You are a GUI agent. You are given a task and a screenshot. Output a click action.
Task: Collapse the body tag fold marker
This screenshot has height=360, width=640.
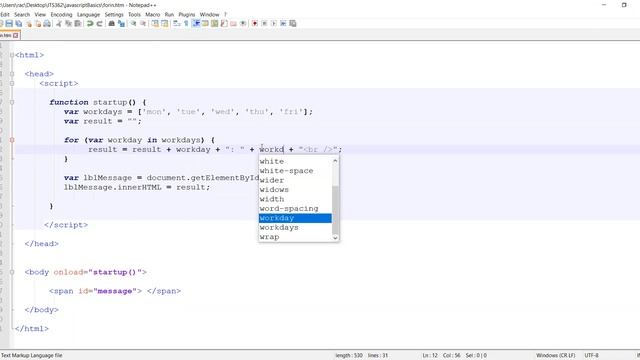pyautogui.click(x=12, y=272)
